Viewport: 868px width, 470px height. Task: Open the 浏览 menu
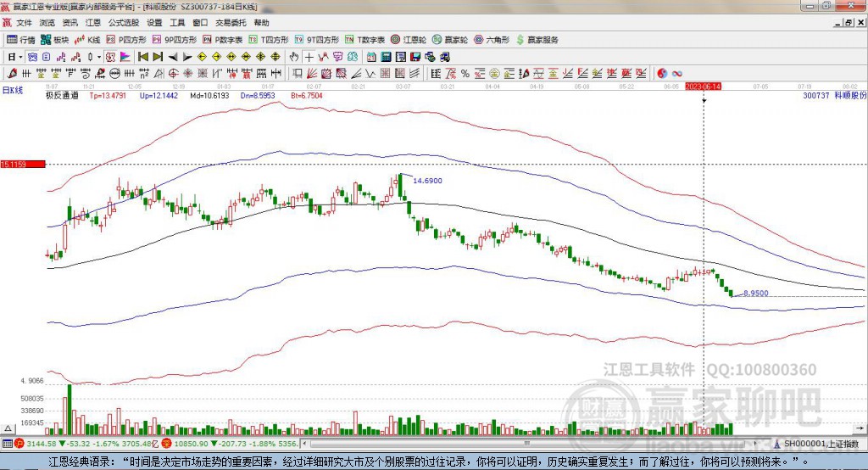(47, 23)
